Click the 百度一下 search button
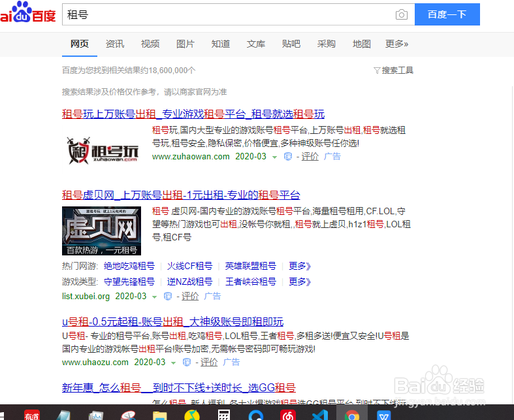The height and width of the screenshot is (420, 514). (x=447, y=14)
